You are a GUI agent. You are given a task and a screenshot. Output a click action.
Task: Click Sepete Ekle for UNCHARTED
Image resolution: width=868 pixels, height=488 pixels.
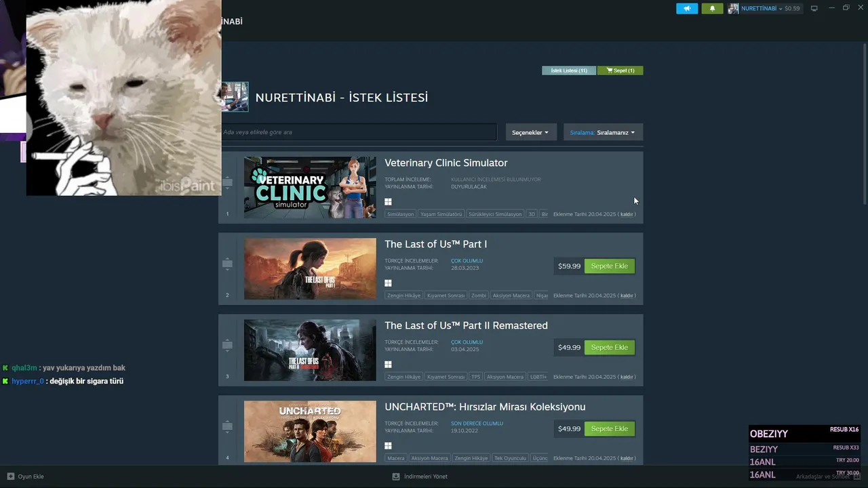[610, 428]
